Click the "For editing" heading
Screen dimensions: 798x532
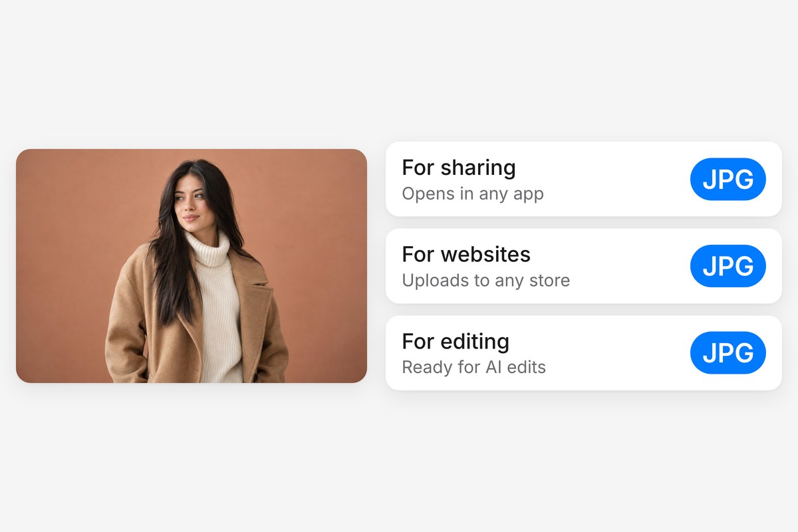pos(456,342)
